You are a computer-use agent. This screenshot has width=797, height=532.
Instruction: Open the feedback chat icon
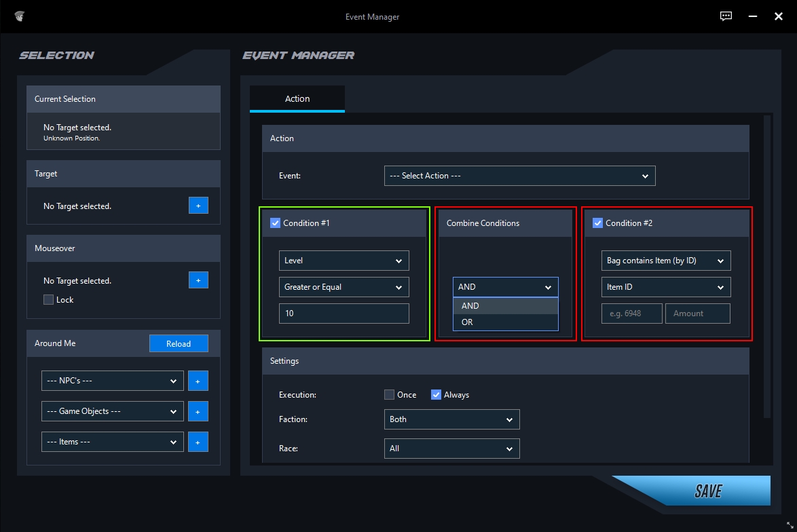(726, 16)
